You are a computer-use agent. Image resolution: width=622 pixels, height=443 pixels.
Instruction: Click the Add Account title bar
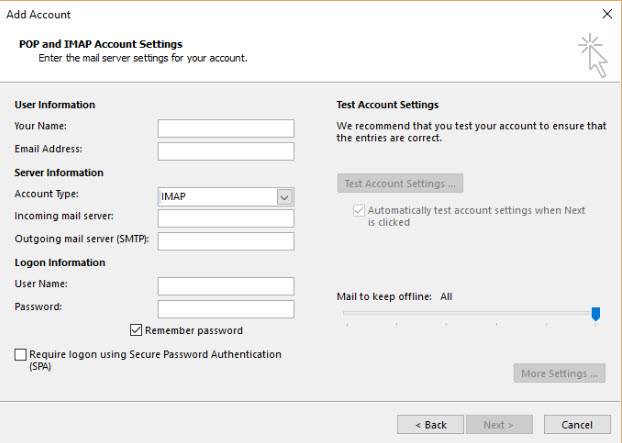click(300, 14)
